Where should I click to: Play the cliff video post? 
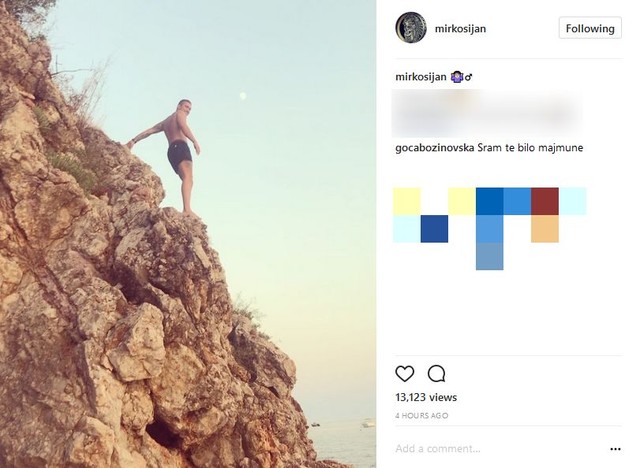(188, 234)
